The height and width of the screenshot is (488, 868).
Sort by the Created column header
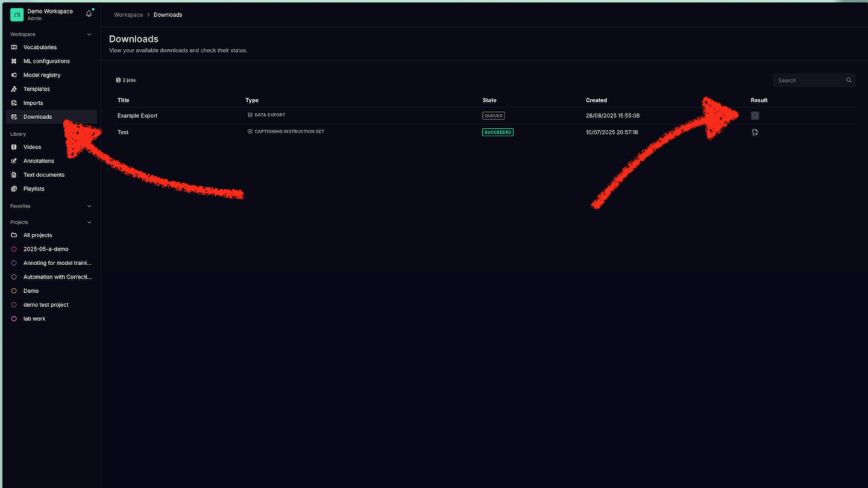point(596,100)
